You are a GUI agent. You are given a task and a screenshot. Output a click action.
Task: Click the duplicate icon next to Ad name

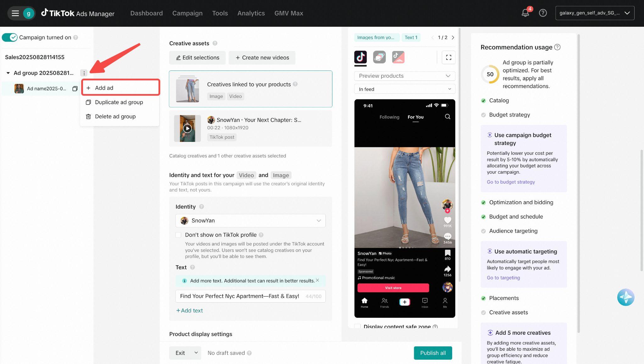[x=75, y=89]
